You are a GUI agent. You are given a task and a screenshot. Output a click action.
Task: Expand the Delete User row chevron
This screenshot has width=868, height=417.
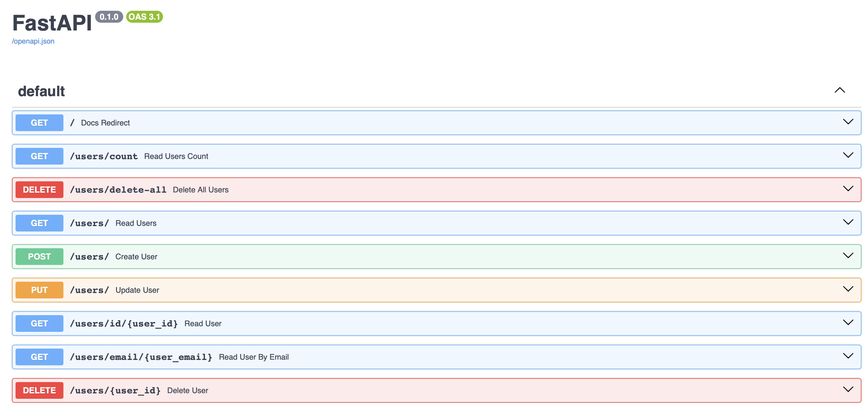848,390
